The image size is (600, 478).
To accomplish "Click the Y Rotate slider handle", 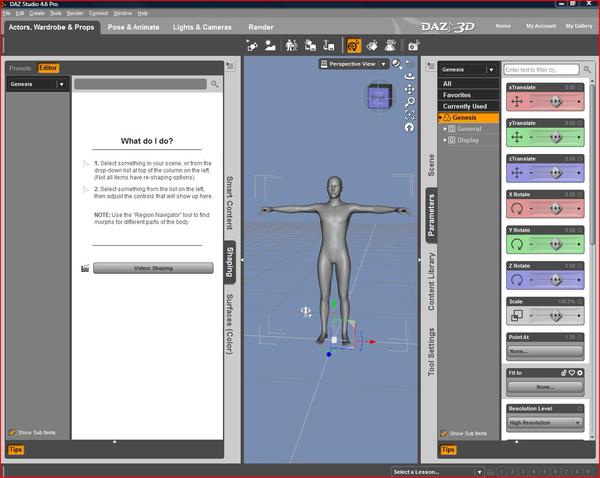I will [556, 244].
